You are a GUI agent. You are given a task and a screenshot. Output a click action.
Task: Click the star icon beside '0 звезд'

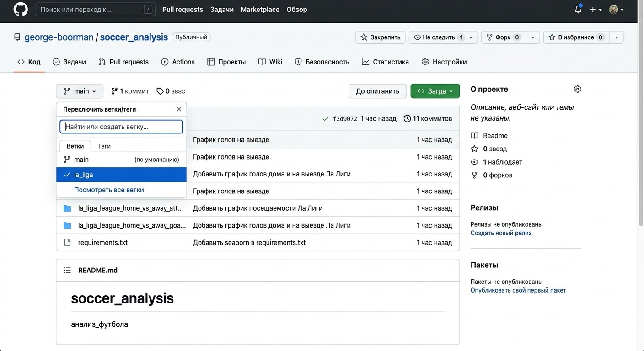click(474, 149)
